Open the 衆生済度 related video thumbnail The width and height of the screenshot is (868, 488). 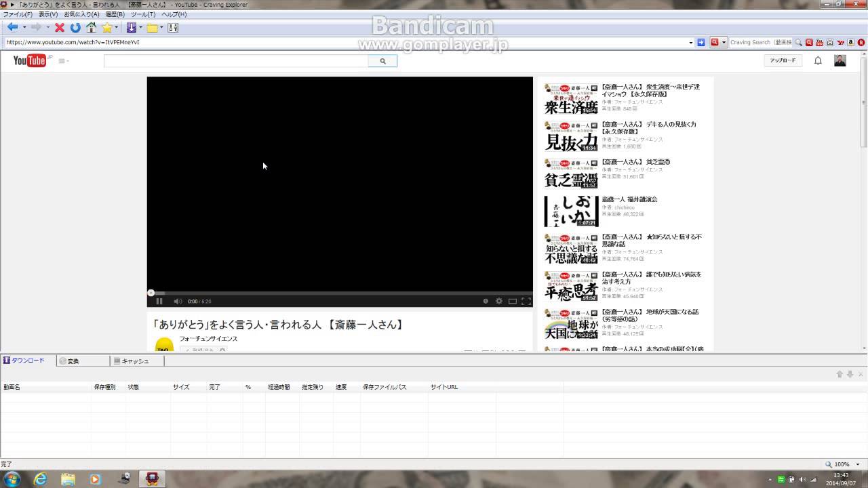point(571,99)
